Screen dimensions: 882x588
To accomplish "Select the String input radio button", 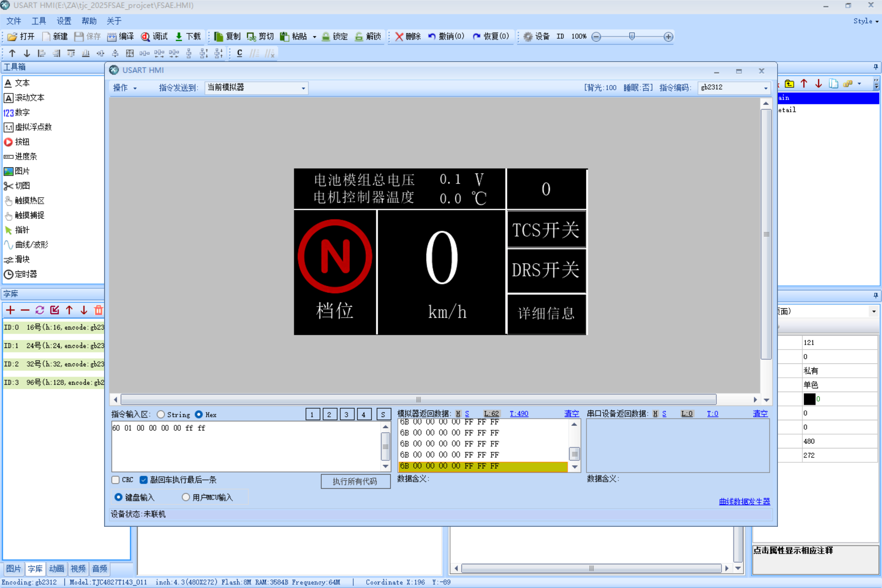I will point(161,414).
